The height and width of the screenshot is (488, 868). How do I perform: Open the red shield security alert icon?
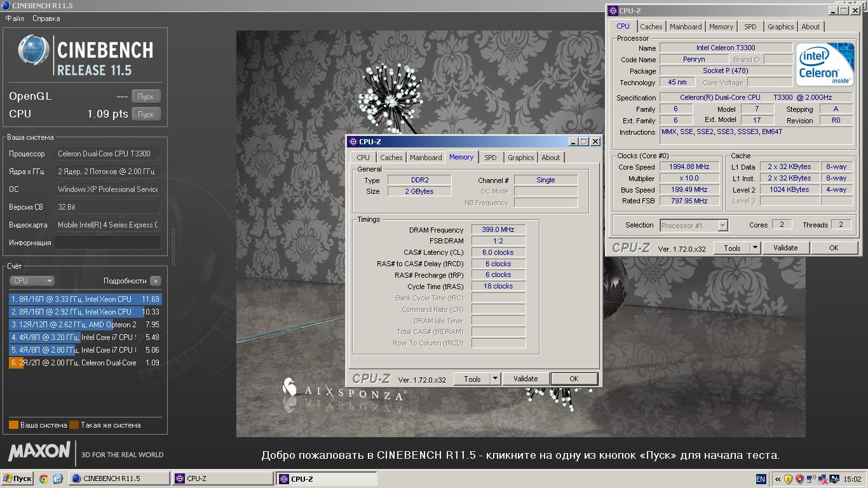click(x=799, y=479)
